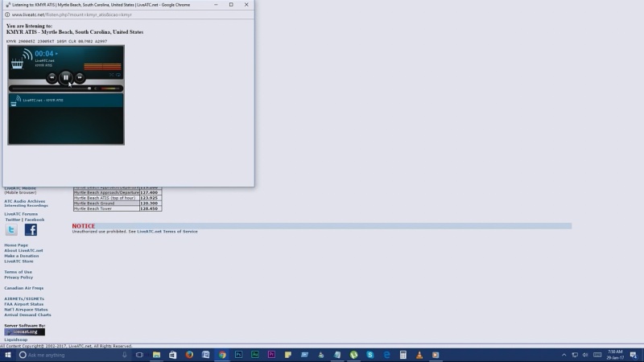Click the site info icon in the address bar
Viewport: 644px width, 362px height.
[x=7, y=14]
